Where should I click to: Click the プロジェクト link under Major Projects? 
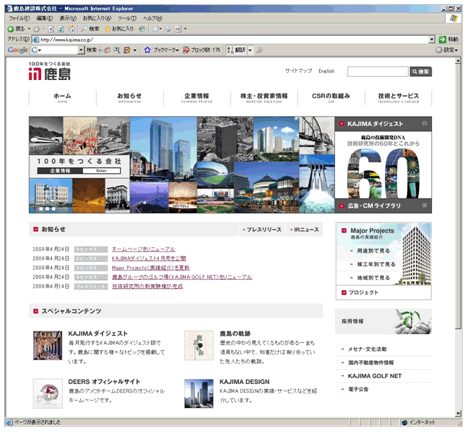(x=363, y=292)
